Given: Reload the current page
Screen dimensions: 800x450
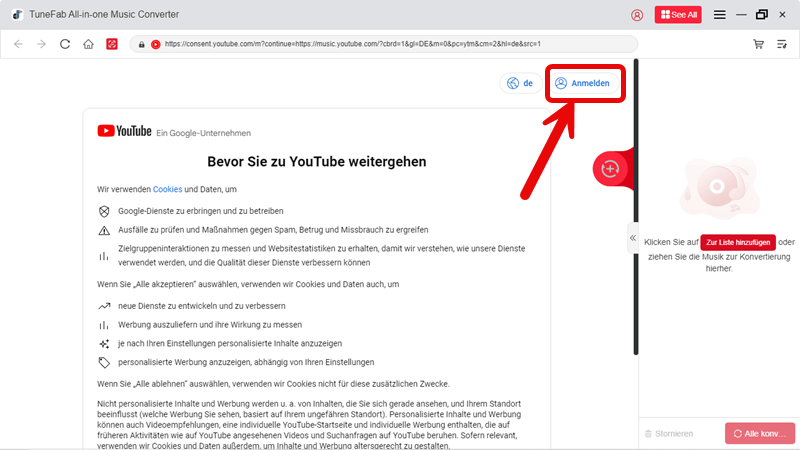Looking at the screenshot, I should coord(65,44).
